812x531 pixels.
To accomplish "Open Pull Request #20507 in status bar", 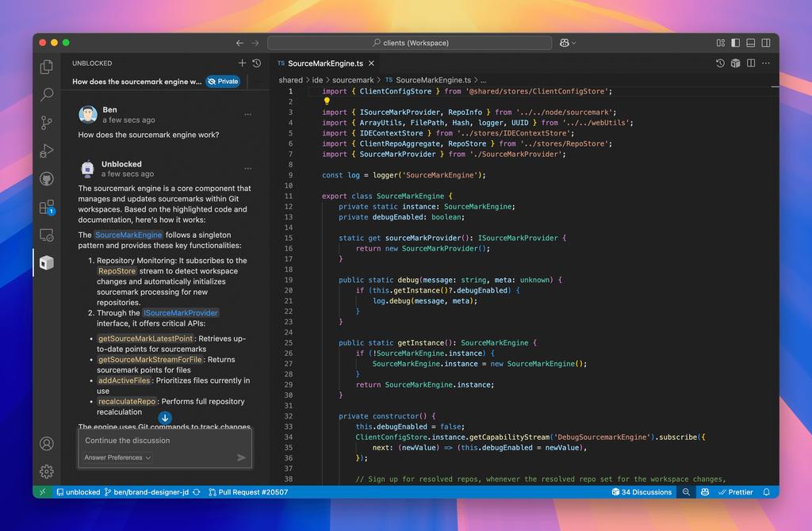I will click(x=248, y=492).
